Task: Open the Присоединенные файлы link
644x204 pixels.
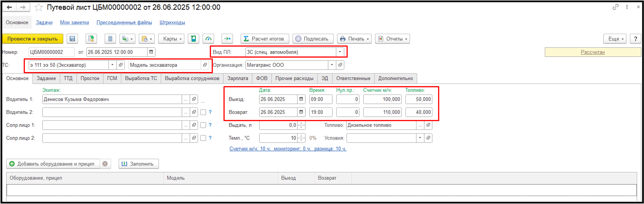Action: [124, 22]
